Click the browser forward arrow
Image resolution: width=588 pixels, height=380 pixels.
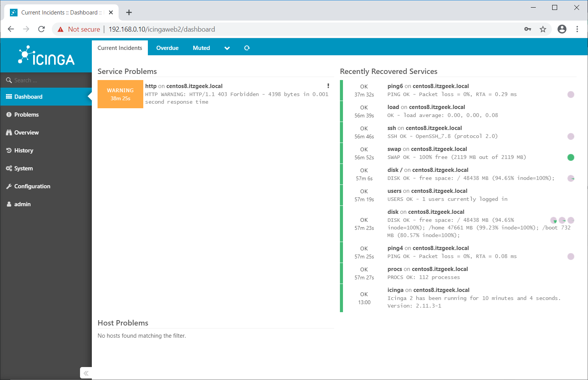(26, 29)
